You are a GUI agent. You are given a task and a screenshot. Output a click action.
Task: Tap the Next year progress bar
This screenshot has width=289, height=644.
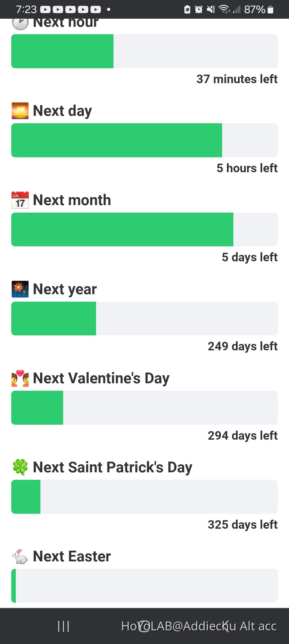click(x=144, y=319)
